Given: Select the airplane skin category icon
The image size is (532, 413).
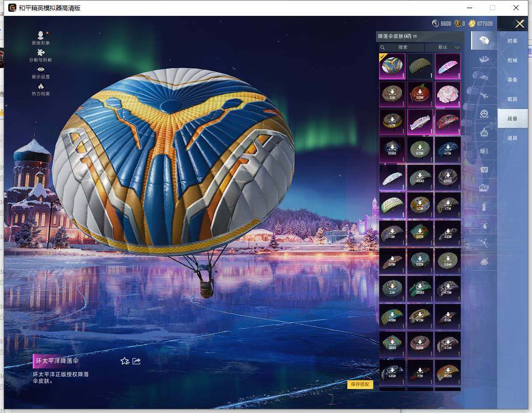Looking at the screenshot, I should point(484,96).
